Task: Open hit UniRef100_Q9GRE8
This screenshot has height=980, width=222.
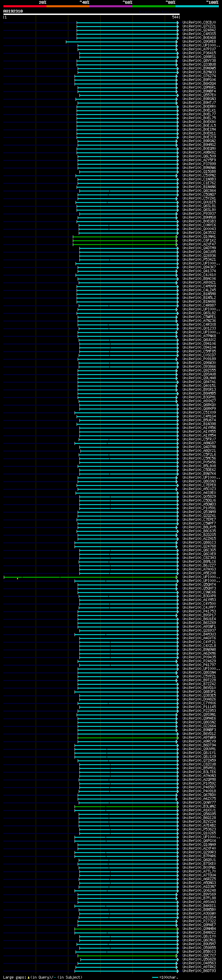Action: 199,41
